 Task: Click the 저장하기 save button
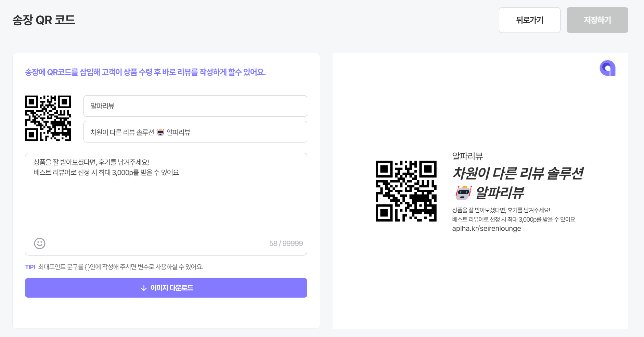tap(597, 20)
